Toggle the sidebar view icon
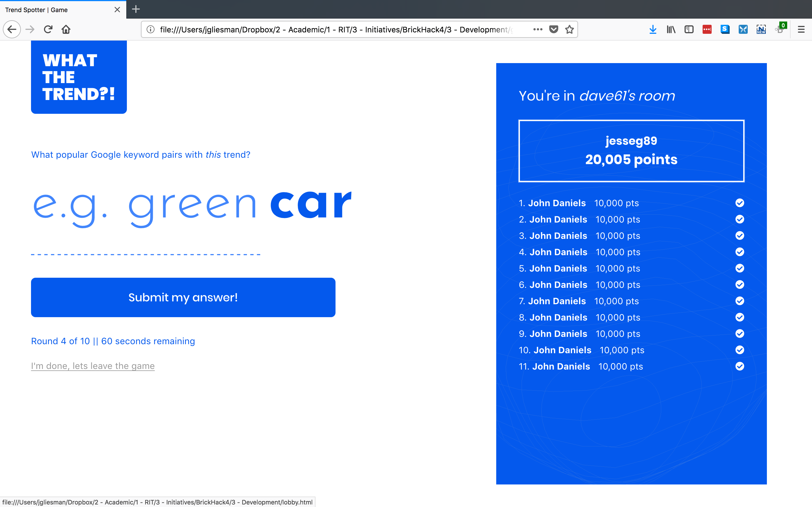The height and width of the screenshot is (507, 812). pos(689,30)
